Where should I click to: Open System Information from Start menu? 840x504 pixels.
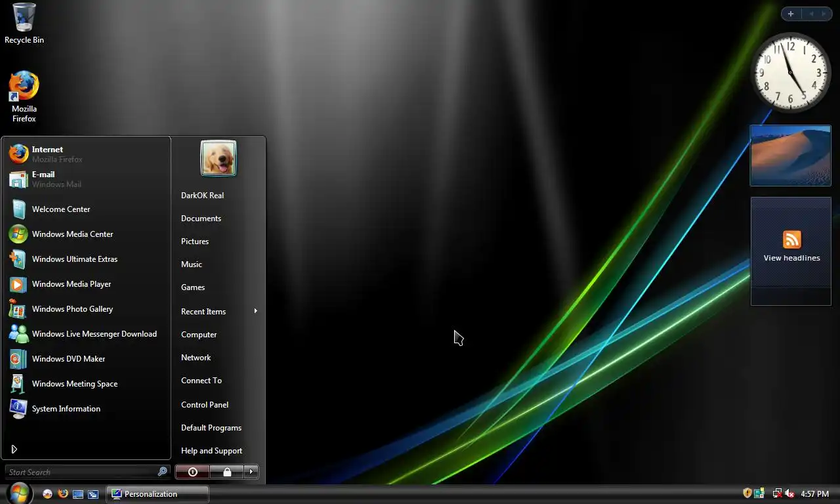(x=86, y=409)
